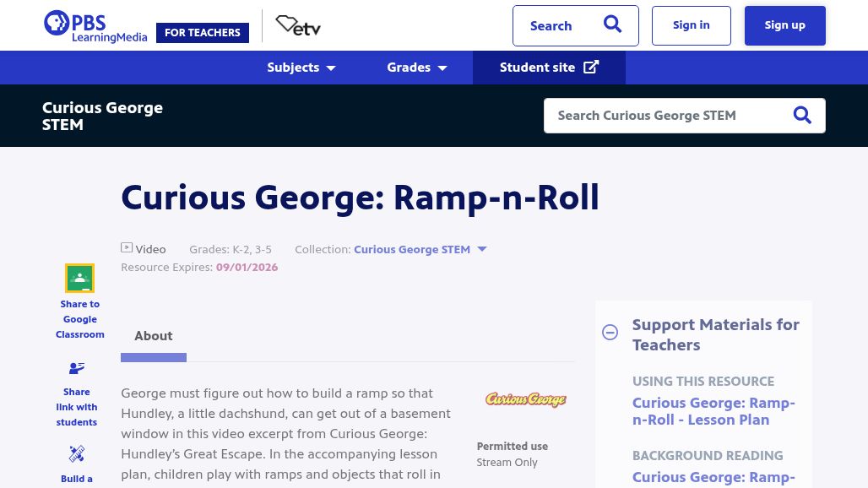Click the Sign in button

tap(692, 25)
